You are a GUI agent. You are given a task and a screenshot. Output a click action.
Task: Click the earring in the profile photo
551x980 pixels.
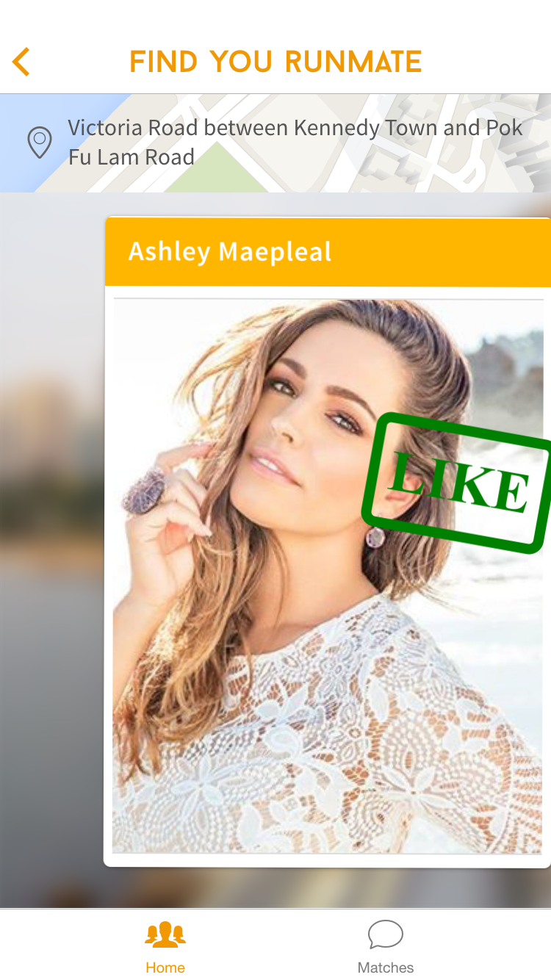(375, 537)
